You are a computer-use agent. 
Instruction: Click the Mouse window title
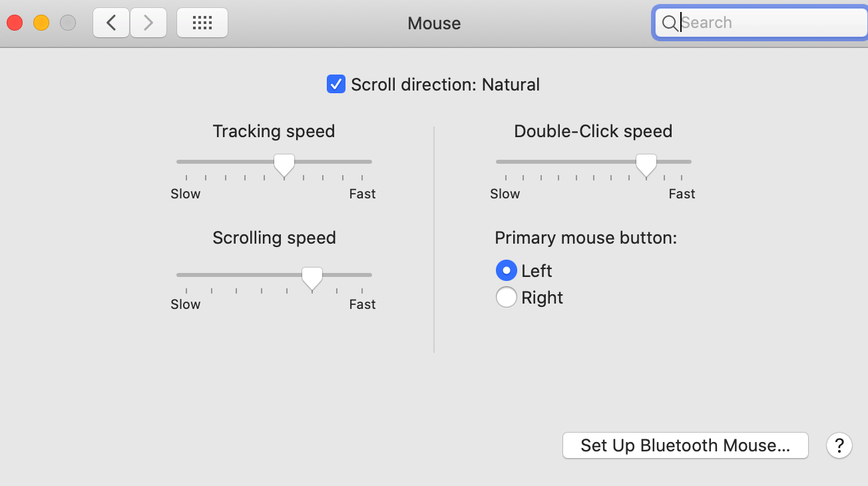434,24
